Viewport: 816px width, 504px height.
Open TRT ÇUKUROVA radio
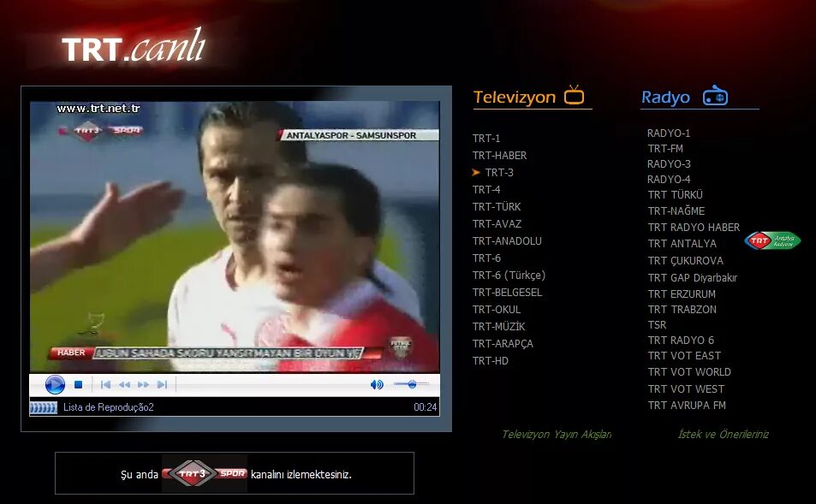(685, 261)
